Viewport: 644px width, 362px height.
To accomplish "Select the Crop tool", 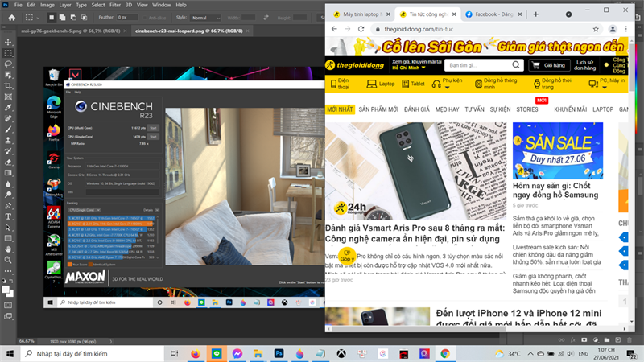I will [8, 86].
